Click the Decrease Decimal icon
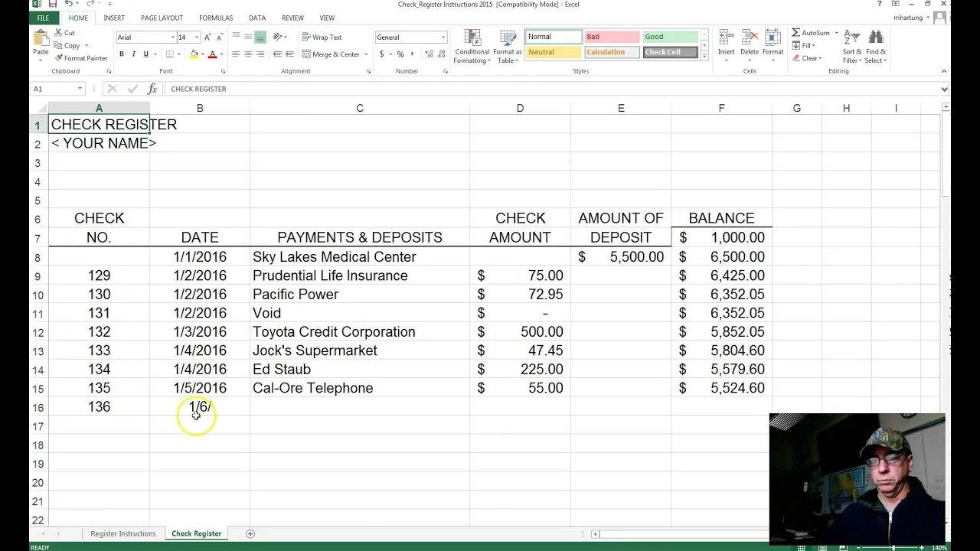The image size is (980, 551). click(442, 54)
